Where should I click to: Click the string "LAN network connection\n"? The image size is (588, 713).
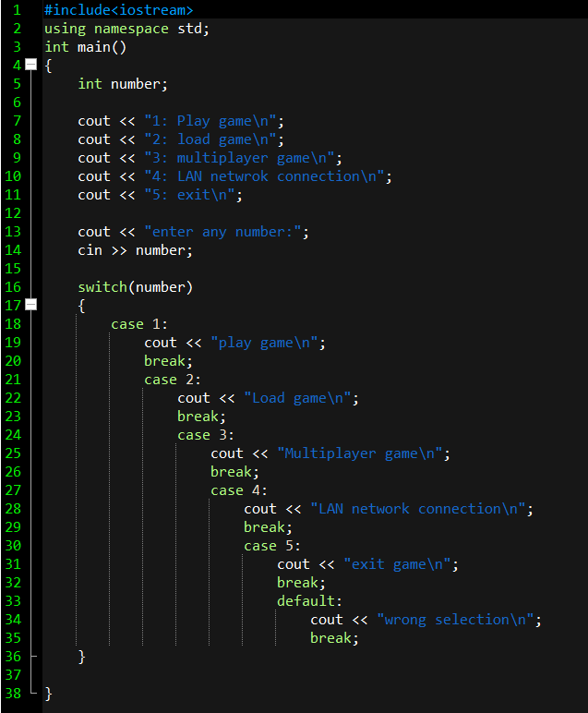418,509
